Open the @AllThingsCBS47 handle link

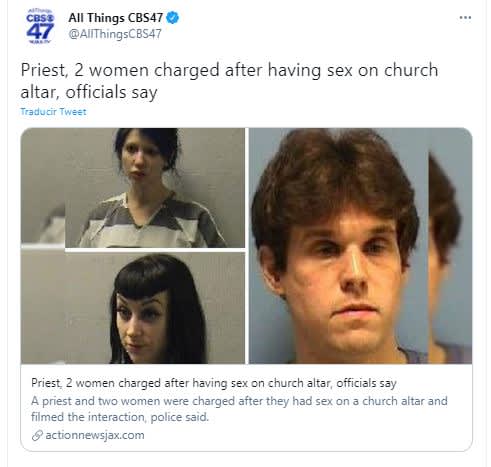115,34
